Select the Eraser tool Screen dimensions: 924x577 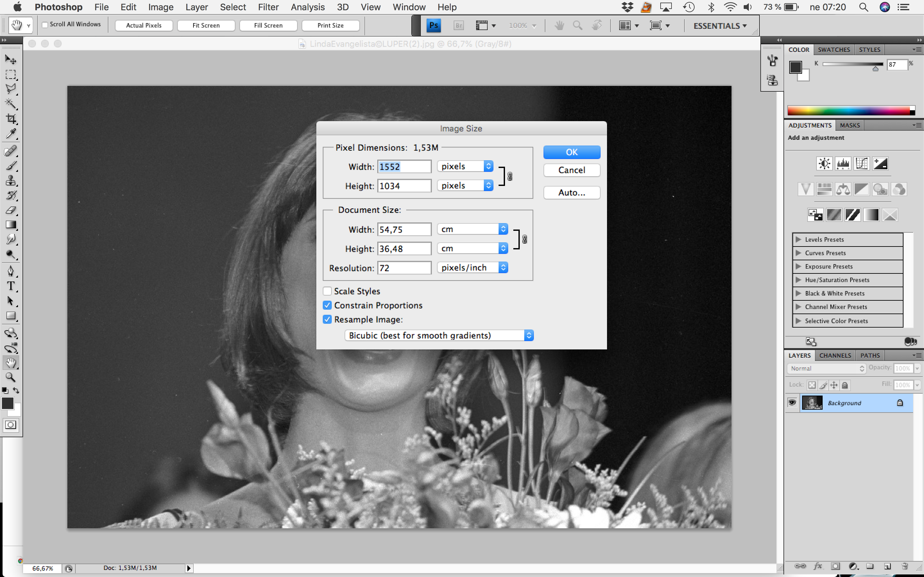coord(11,210)
